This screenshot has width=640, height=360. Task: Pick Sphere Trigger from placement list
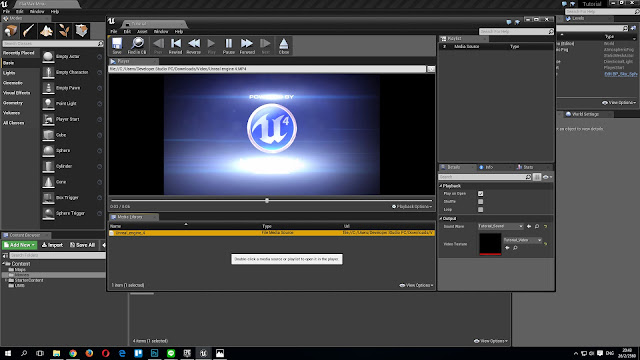[x=72, y=213]
